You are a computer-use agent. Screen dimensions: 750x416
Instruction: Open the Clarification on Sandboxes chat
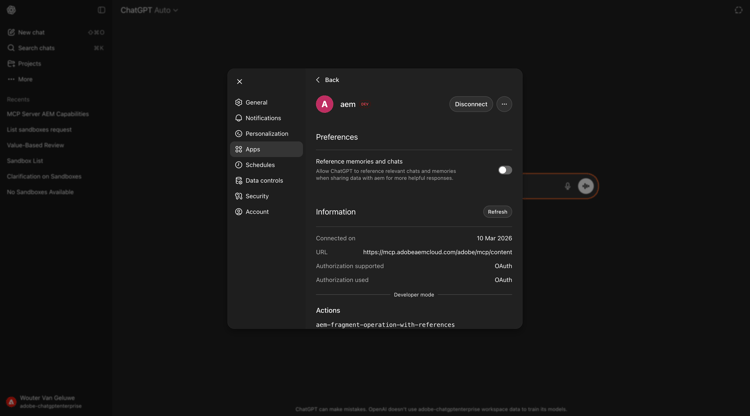pos(44,176)
